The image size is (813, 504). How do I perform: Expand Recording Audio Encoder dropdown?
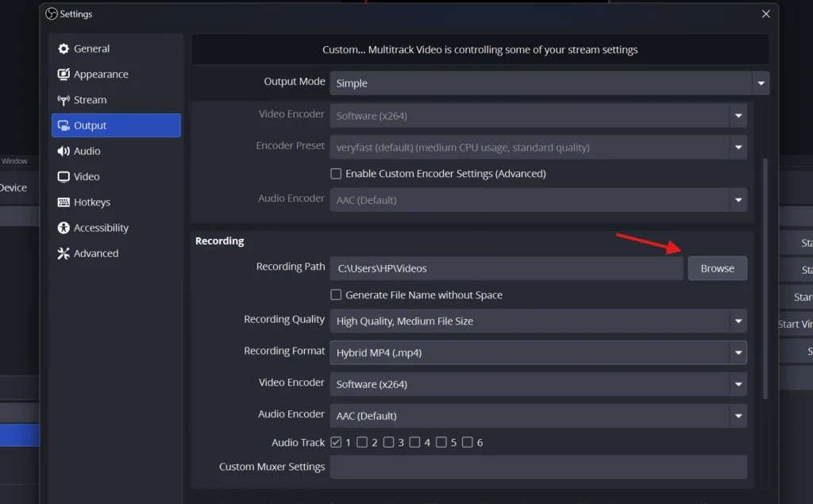coord(538,416)
